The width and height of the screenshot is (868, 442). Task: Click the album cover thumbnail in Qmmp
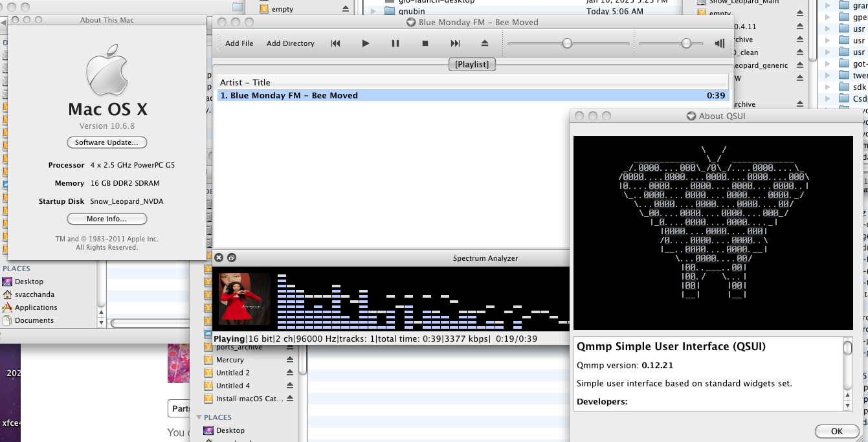click(x=245, y=298)
